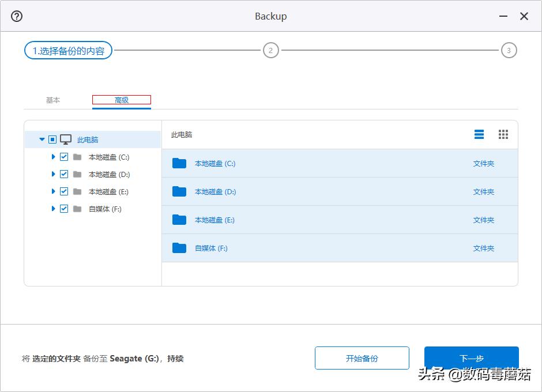Click the folder icon beside 本地磁盘 (E:)
542x392 pixels.
click(77, 191)
